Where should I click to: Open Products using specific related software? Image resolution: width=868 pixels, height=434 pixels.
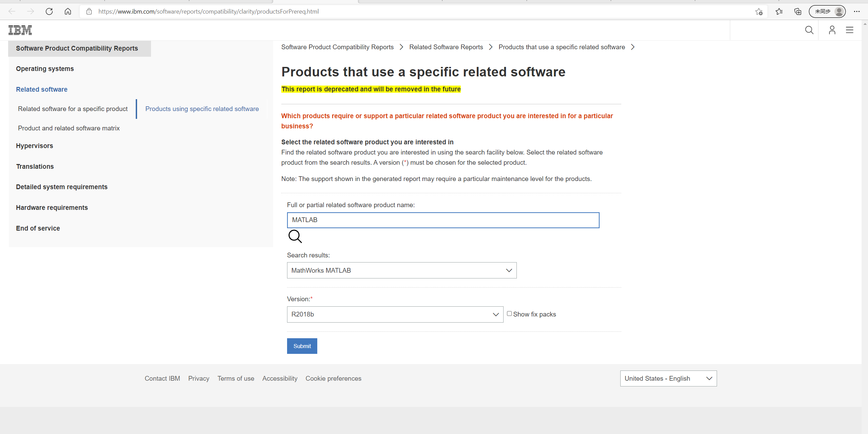tap(202, 109)
